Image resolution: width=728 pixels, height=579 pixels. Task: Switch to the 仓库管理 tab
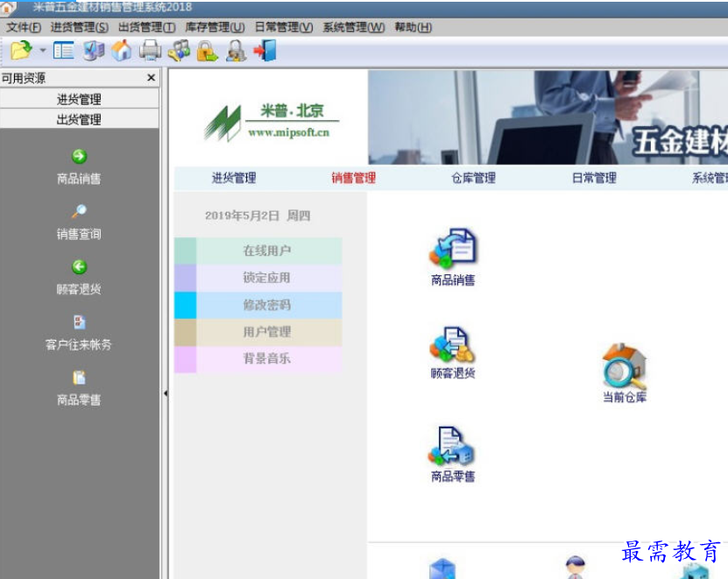[x=474, y=178]
